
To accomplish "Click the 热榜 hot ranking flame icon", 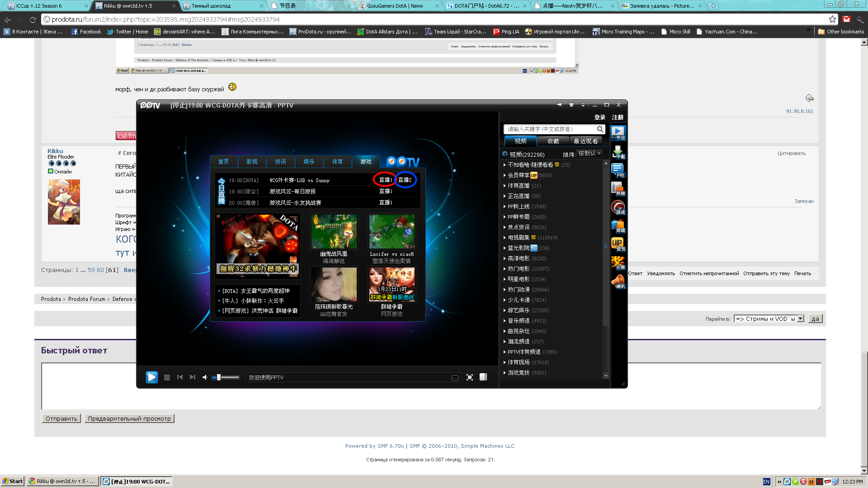I will point(618,189).
